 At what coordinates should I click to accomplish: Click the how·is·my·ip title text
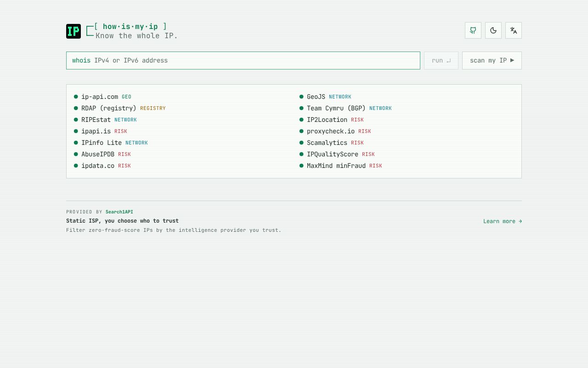130,27
